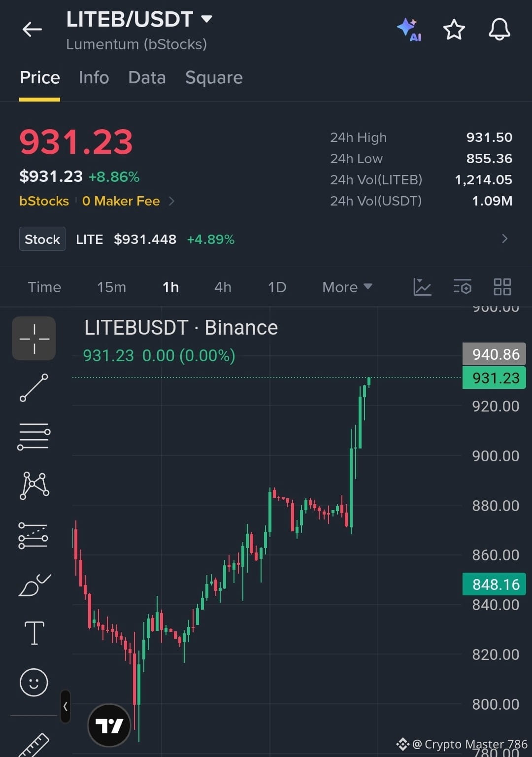Go back using the left arrow

coord(32,30)
